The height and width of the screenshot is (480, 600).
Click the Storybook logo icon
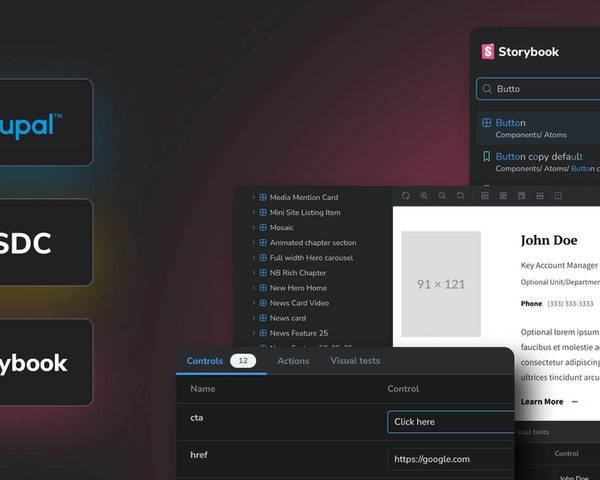[x=488, y=51]
